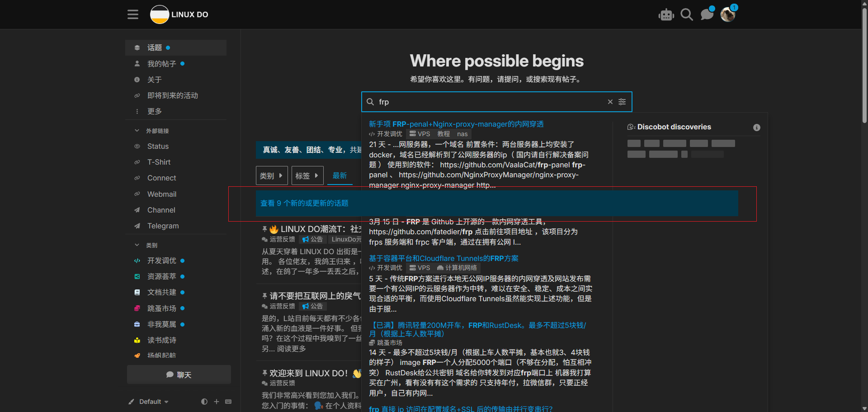Image resolution: width=868 pixels, height=412 pixels.
Task: Open 我的帖子 in the sidebar
Action: tap(176, 64)
